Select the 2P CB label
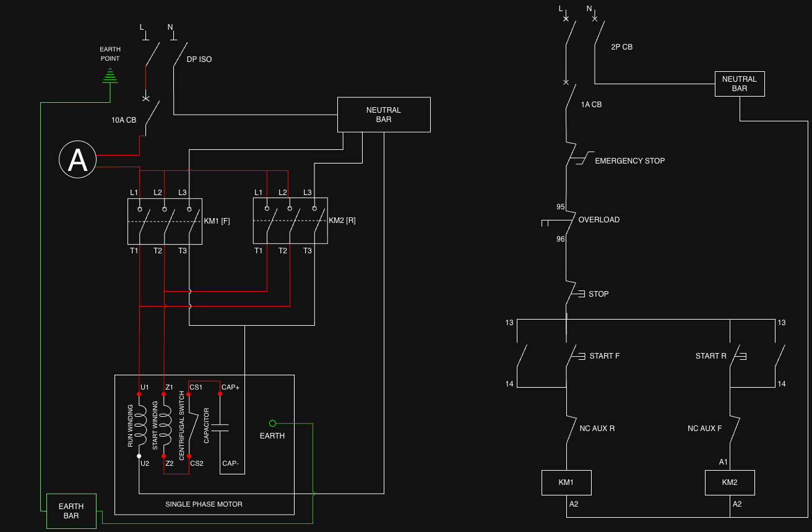The width and height of the screenshot is (812, 532). 622,47
